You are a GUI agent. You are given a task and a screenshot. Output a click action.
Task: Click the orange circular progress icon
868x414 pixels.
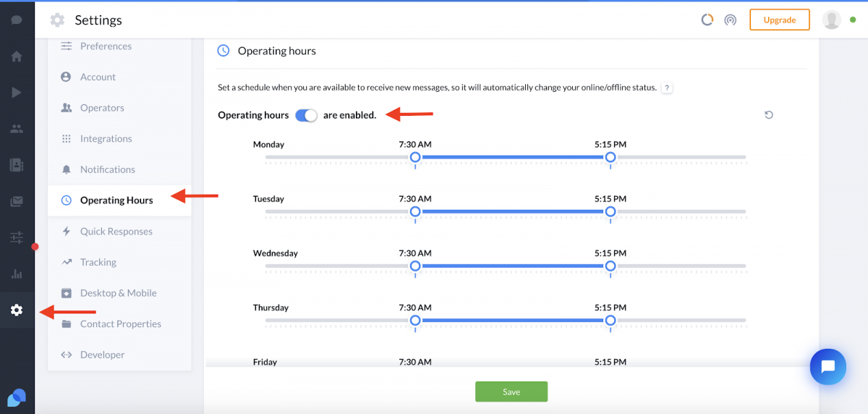pos(707,20)
